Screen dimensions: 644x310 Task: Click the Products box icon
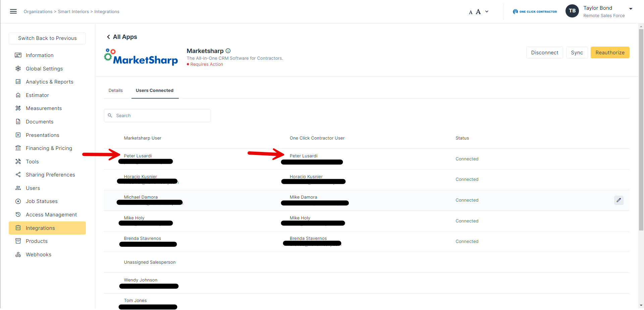[18, 241]
